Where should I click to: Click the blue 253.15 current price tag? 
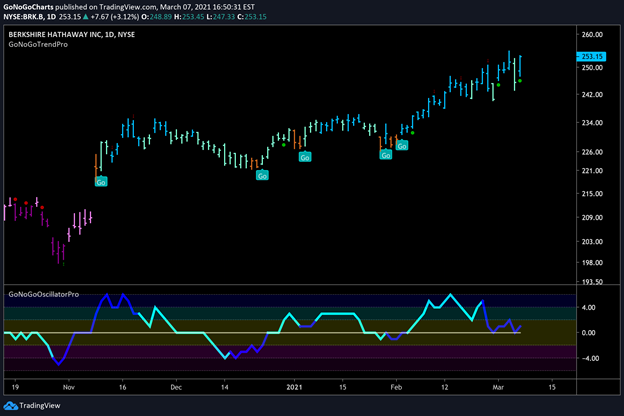(592, 57)
